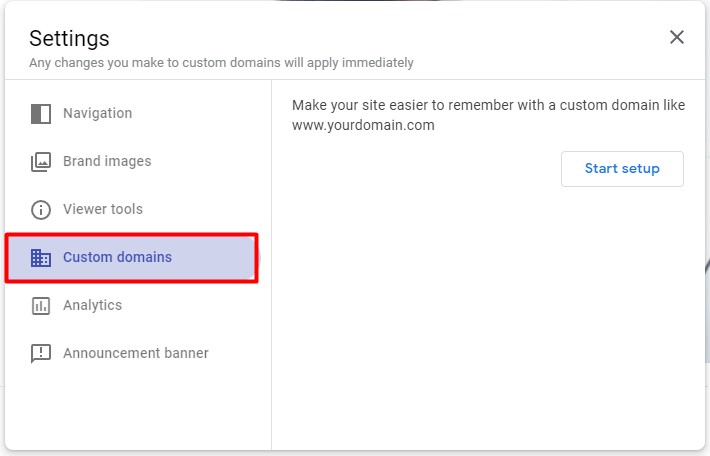Click the Analytics bar chart icon
This screenshot has width=710, height=456.
(x=41, y=306)
